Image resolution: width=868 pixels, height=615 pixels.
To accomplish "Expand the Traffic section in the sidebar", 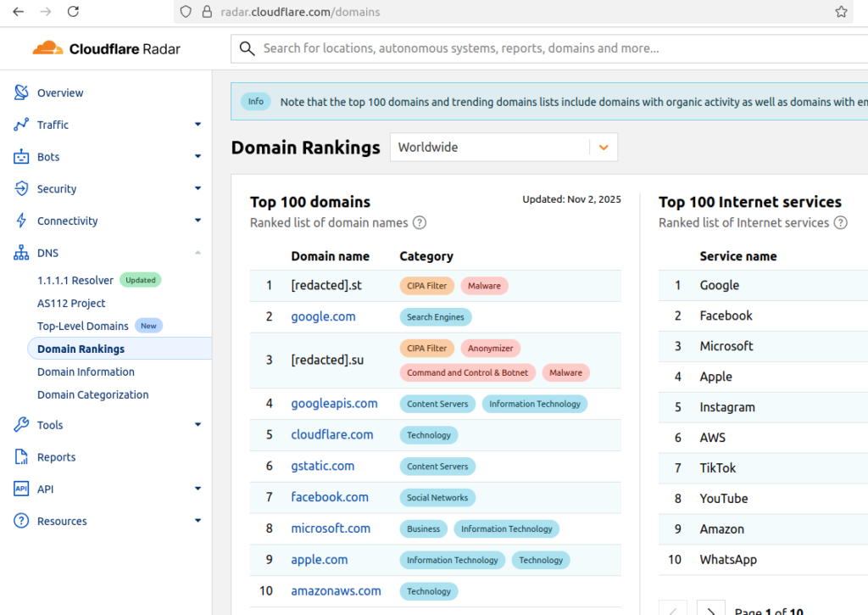I will coord(198,125).
